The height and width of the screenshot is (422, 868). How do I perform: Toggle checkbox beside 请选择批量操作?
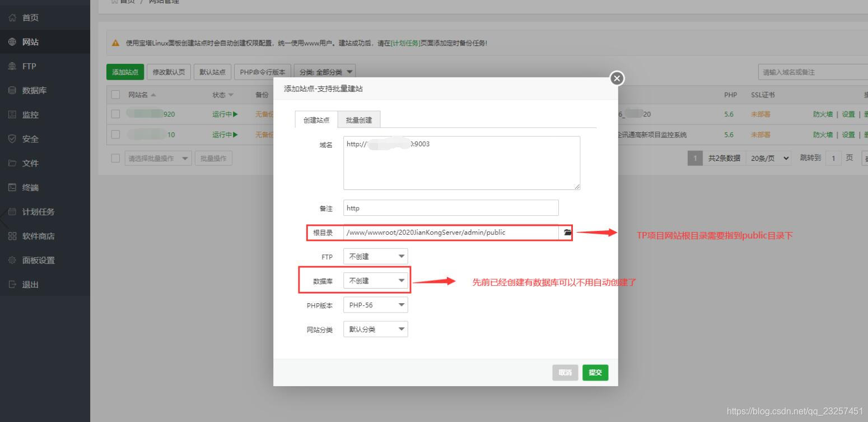coord(116,158)
